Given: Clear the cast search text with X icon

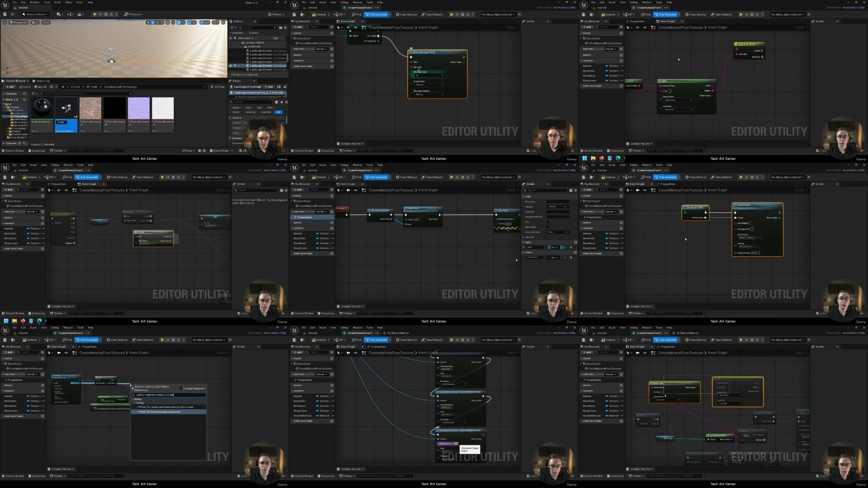Looking at the screenshot, I should (x=134, y=395).
